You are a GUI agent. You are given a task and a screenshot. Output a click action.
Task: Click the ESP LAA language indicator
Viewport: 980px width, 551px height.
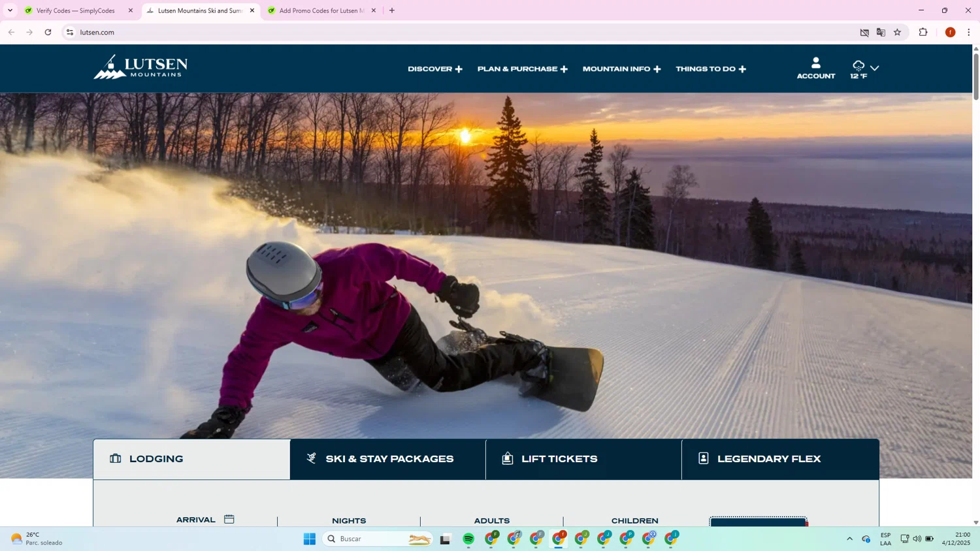click(885, 539)
